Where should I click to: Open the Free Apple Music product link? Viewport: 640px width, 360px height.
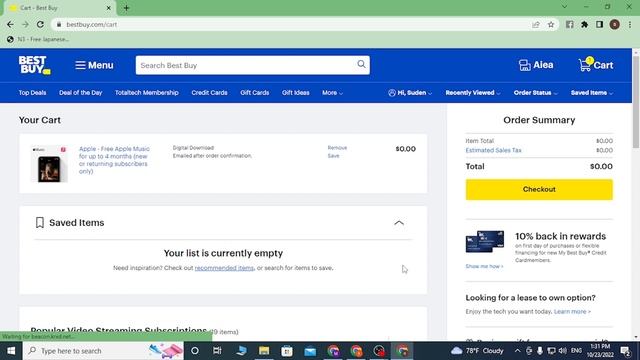[114, 160]
